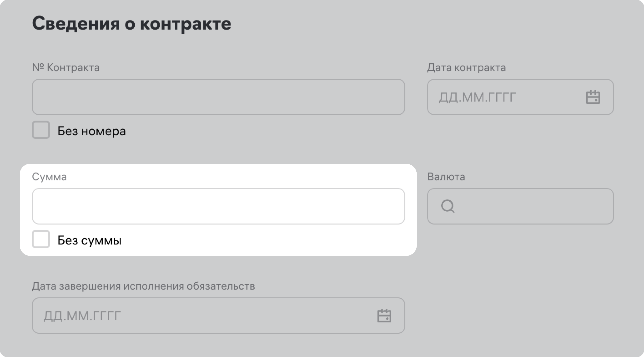
Task: Enable the Без номера checkbox
Action: pyautogui.click(x=41, y=130)
